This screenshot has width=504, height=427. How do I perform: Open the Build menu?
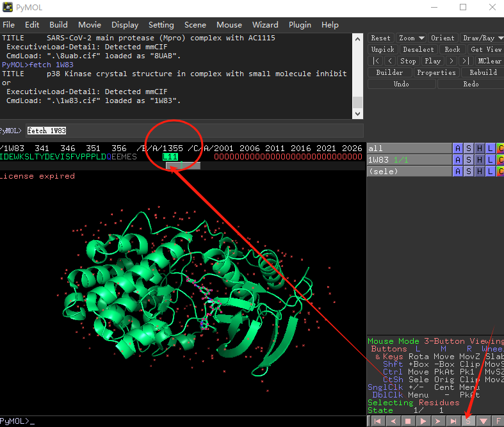pyautogui.click(x=58, y=25)
